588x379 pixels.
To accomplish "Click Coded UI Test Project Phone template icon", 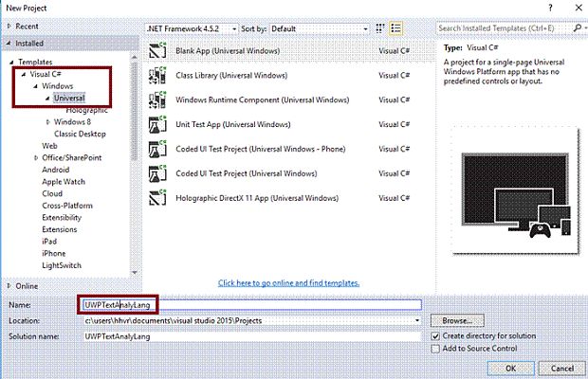I will pos(157,149).
